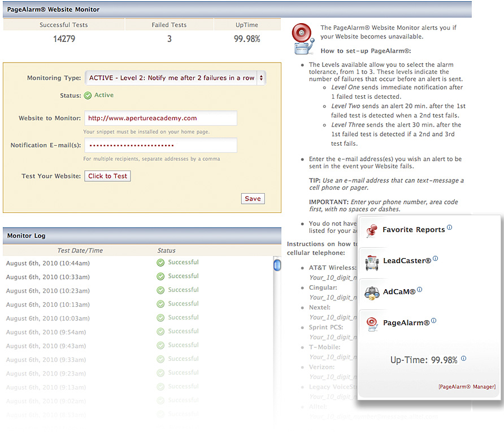Click success icon for 9:13am log entry
Screen dimensions: 504x432
pos(160,387)
